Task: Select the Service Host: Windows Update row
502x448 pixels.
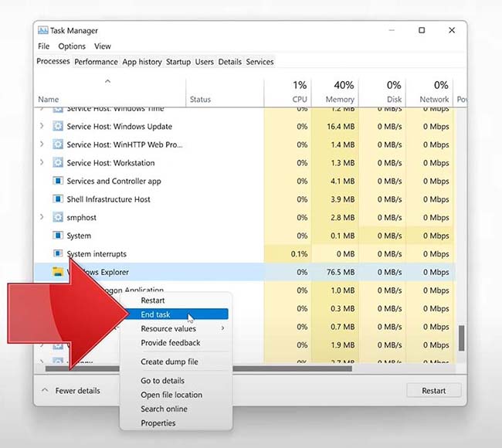Action: pyautogui.click(x=244, y=126)
